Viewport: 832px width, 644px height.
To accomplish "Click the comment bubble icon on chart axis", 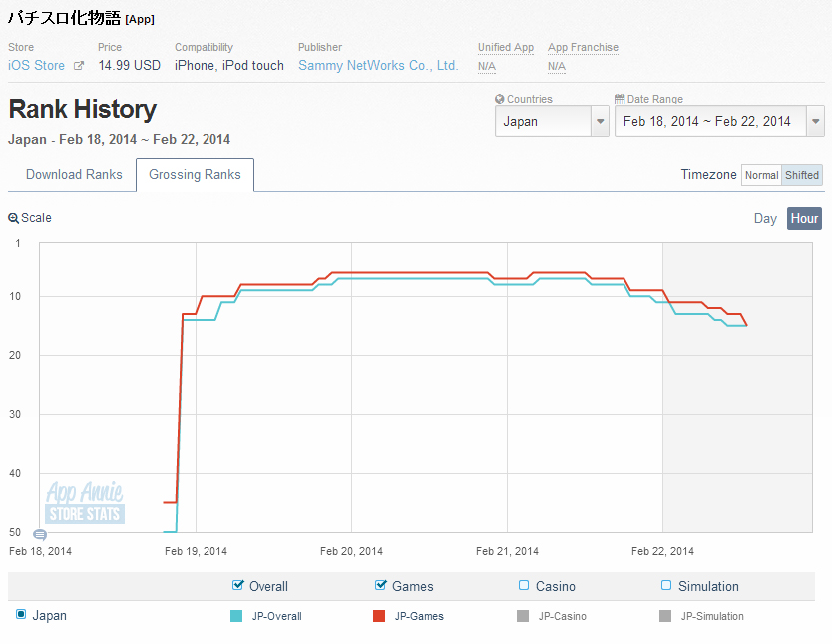I will [x=40, y=535].
